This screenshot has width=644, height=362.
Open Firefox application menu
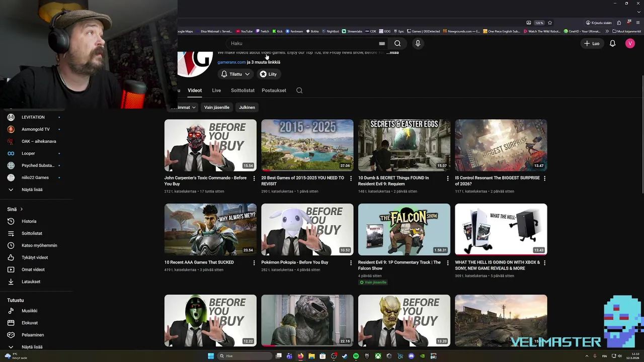pos(638,23)
